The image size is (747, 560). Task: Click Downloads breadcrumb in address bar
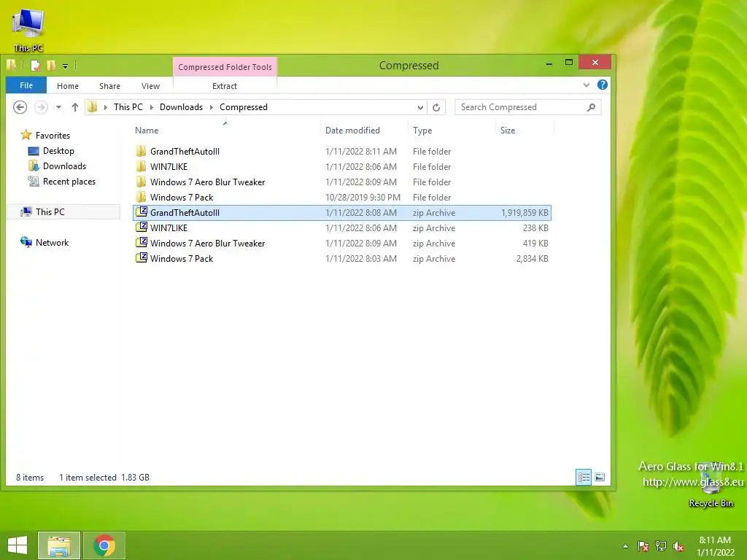click(x=181, y=107)
